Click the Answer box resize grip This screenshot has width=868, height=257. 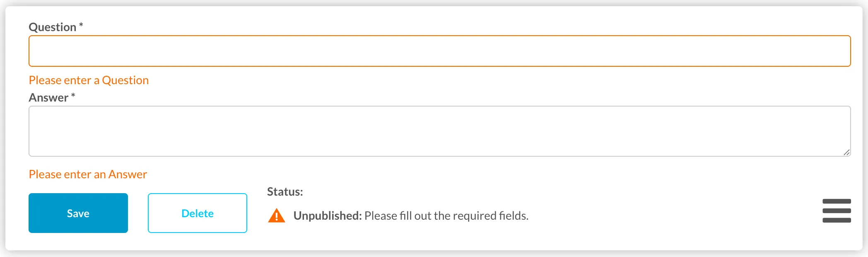[846, 152]
